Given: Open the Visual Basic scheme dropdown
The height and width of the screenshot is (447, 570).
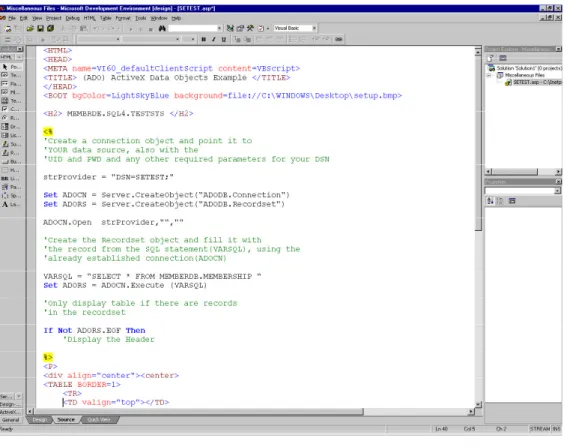Looking at the screenshot, I should [314, 28].
